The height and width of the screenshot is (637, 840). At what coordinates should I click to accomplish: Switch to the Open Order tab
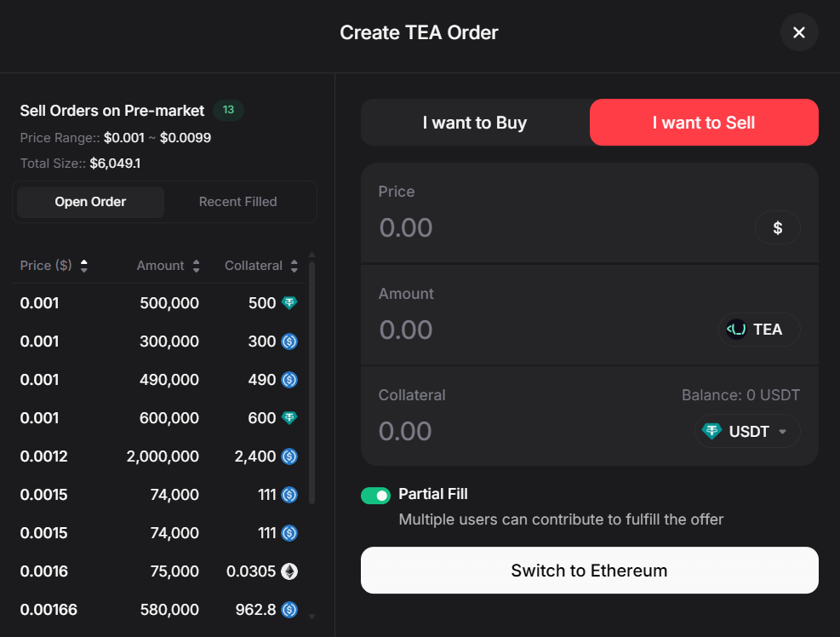point(90,202)
